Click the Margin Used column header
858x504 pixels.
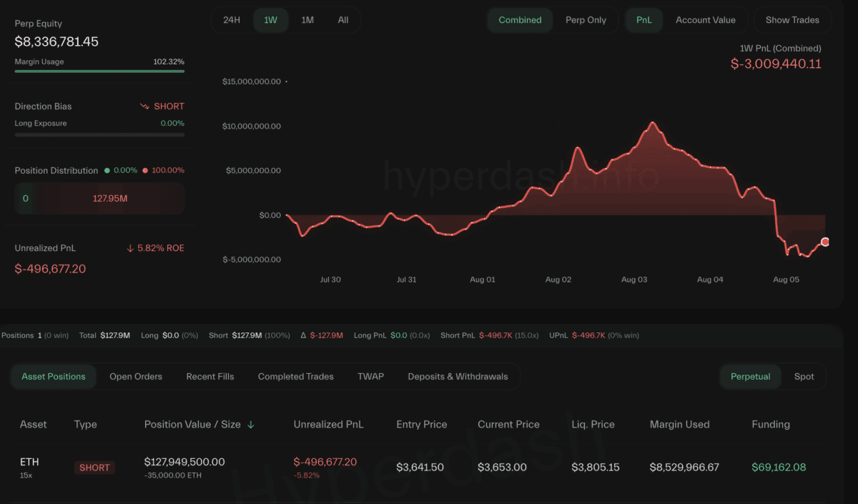coord(679,424)
